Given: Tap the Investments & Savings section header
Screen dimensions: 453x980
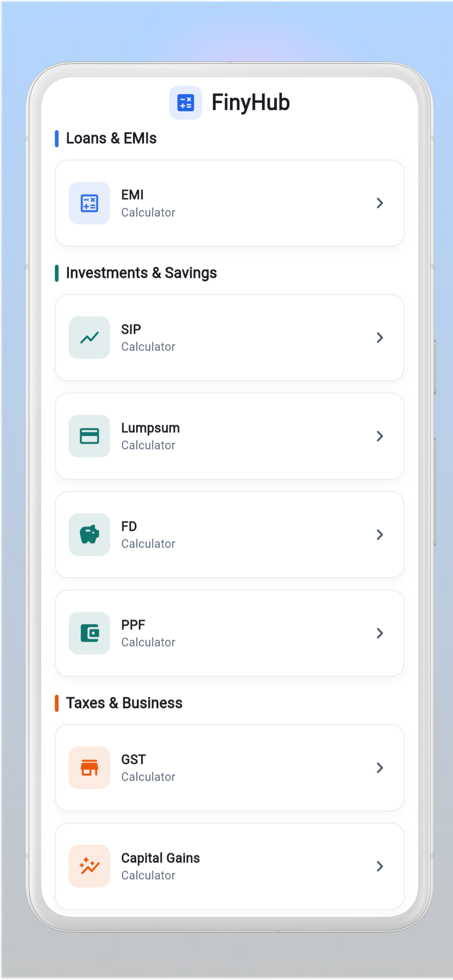Looking at the screenshot, I should coord(141,273).
